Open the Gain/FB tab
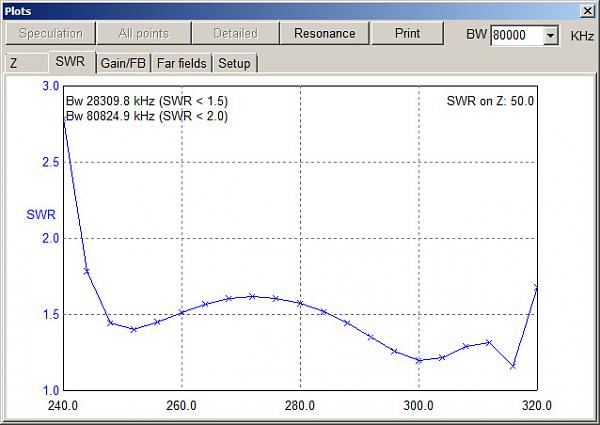The width and height of the screenshot is (600, 425). [x=123, y=63]
